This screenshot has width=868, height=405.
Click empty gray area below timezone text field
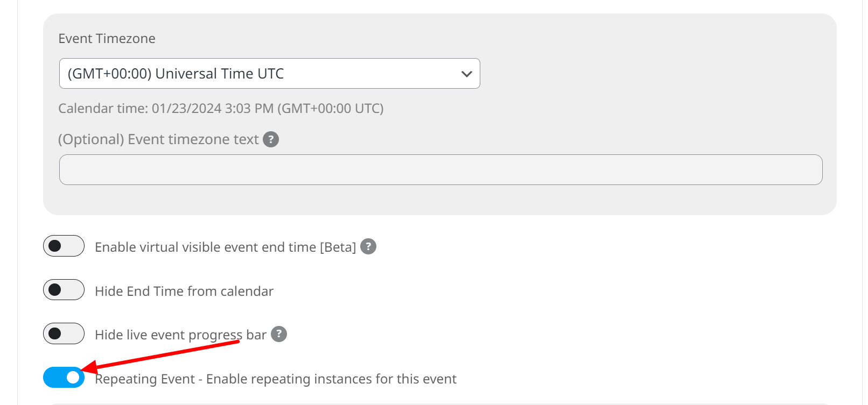coord(440,200)
